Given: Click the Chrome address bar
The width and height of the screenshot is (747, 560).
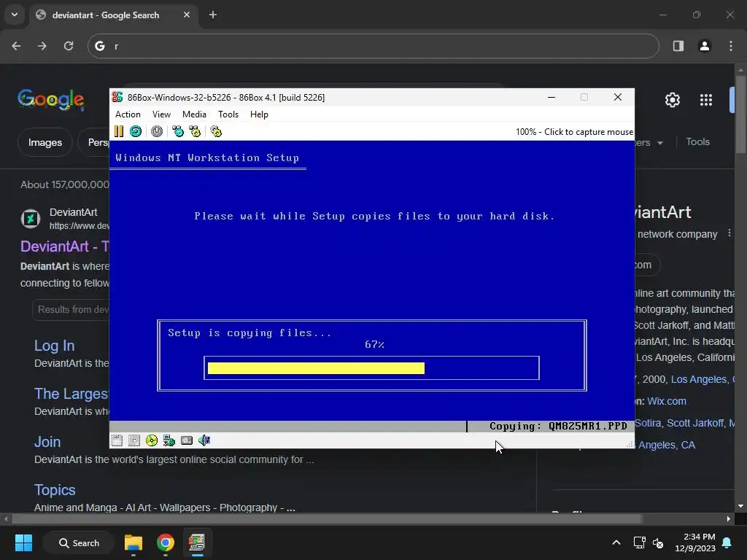Looking at the screenshot, I should 373,46.
